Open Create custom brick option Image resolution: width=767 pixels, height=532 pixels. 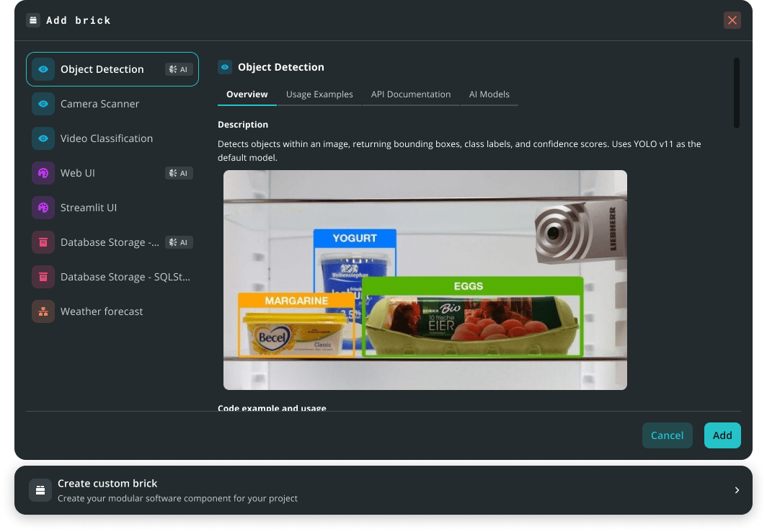(383, 490)
